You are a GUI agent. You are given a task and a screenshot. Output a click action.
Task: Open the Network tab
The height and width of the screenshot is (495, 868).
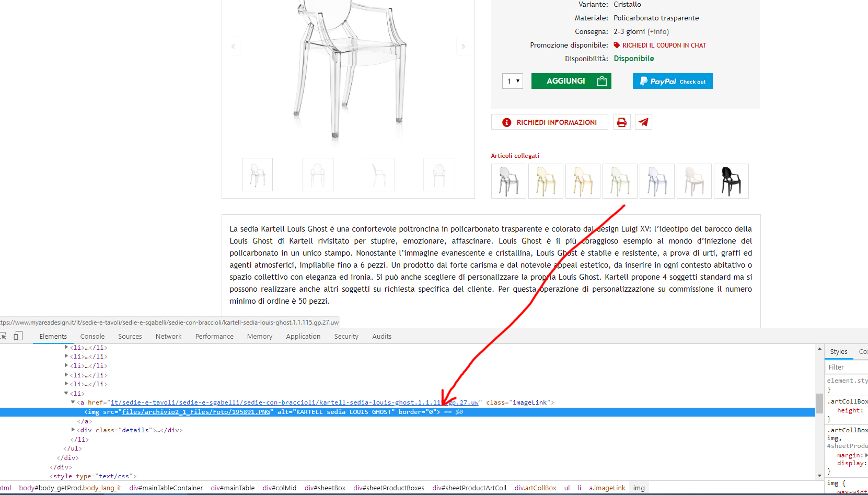point(169,337)
